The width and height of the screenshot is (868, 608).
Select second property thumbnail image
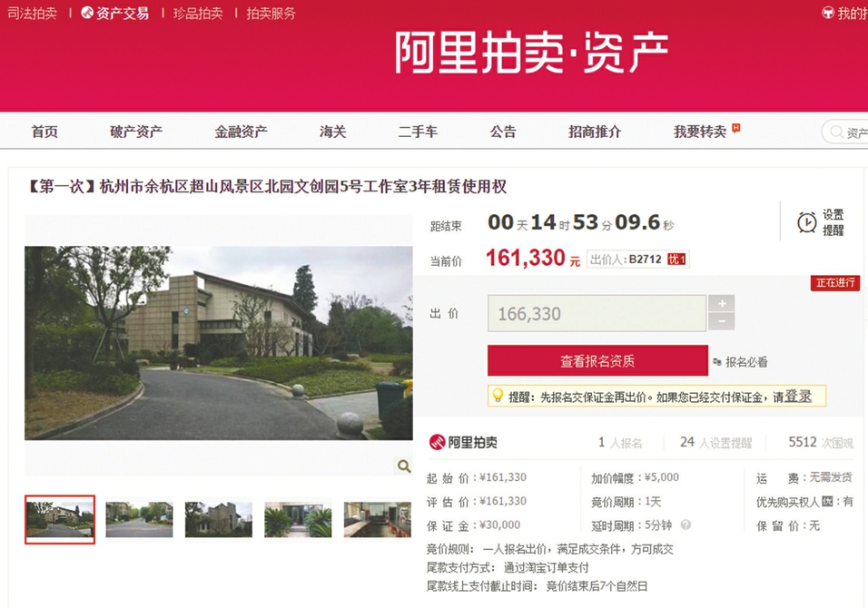click(139, 519)
